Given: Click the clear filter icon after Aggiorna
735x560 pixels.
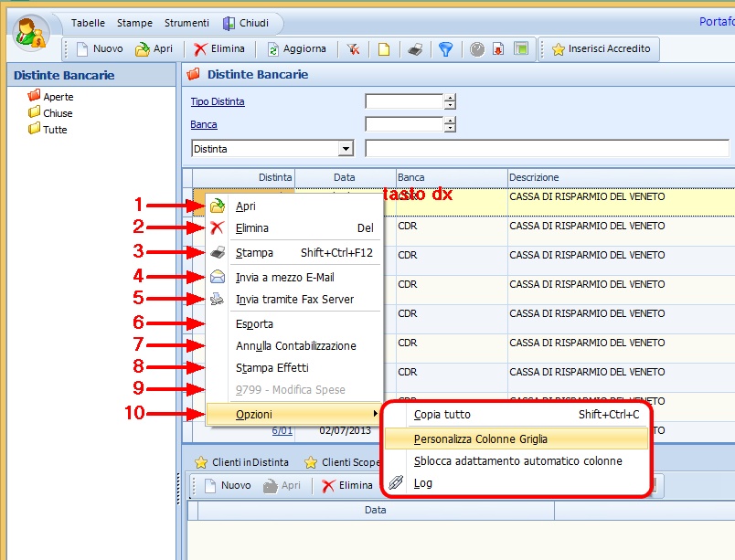Looking at the screenshot, I should (353, 49).
